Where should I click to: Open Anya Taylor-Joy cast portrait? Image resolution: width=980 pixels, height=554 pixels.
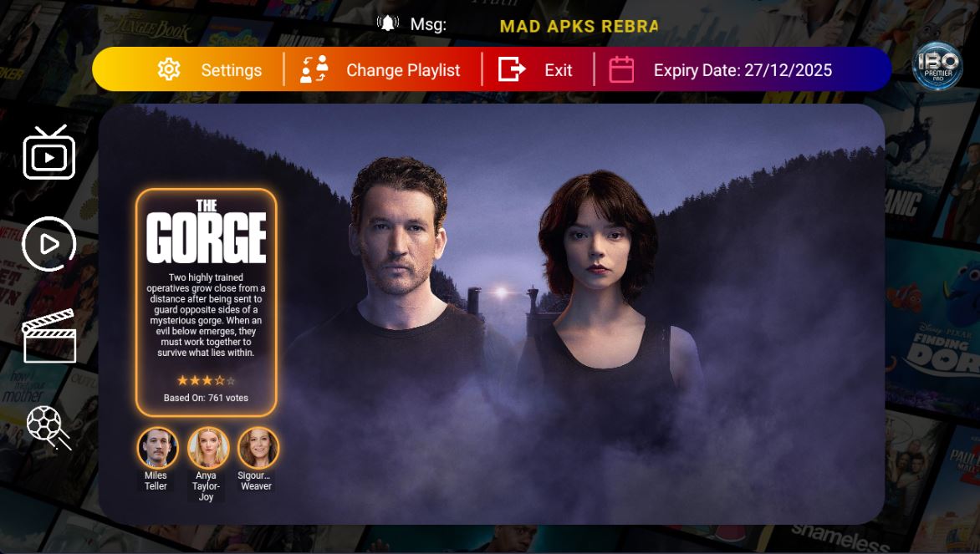208,448
